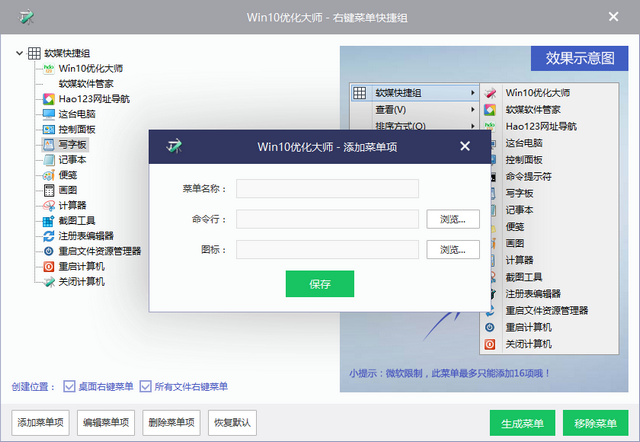Click the 这台电脑 monitor icon in tree

[x=49, y=114]
